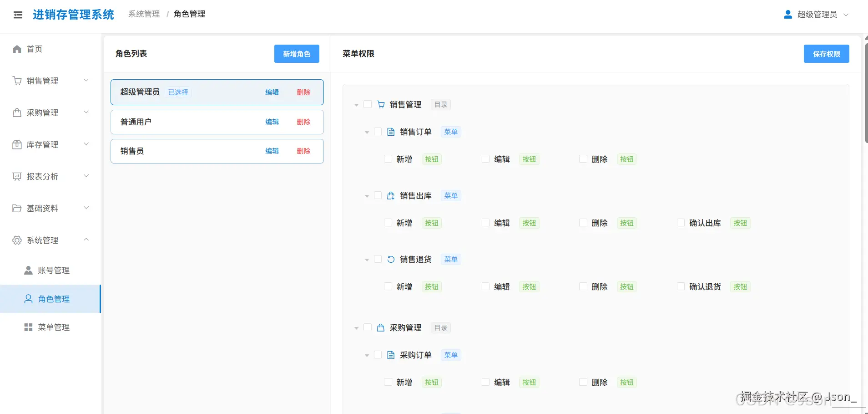Viewport: 868px width, 414px height.
Task: Check the 销售订单 menu checkbox
Action: tap(378, 132)
